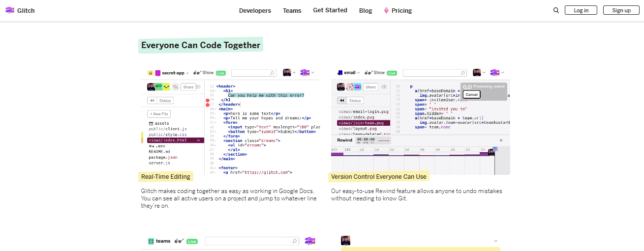Click search field in teams editor
Viewport: 644px width, 251px height.
pyautogui.click(x=252, y=241)
